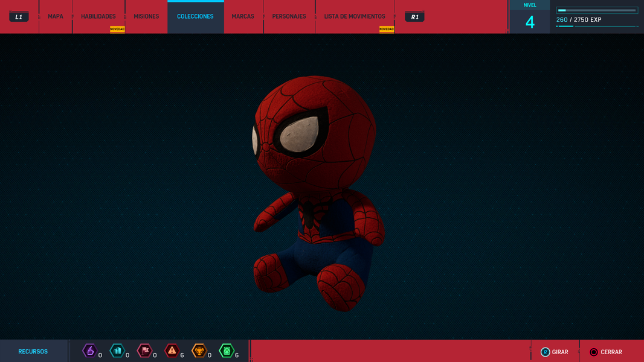Click the backpack token count 6

237,355
